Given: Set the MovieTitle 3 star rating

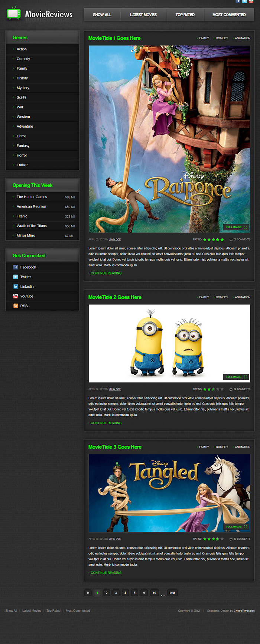Looking at the screenshot, I should coord(214,539).
